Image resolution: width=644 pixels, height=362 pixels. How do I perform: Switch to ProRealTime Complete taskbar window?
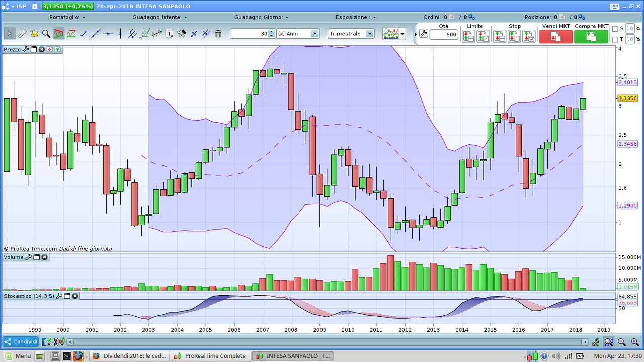click(x=210, y=356)
